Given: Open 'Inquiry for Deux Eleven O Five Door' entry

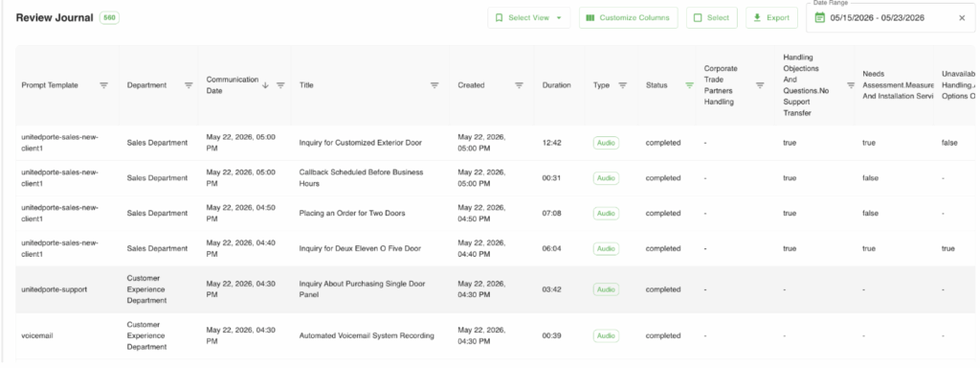Looking at the screenshot, I should click(x=360, y=248).
